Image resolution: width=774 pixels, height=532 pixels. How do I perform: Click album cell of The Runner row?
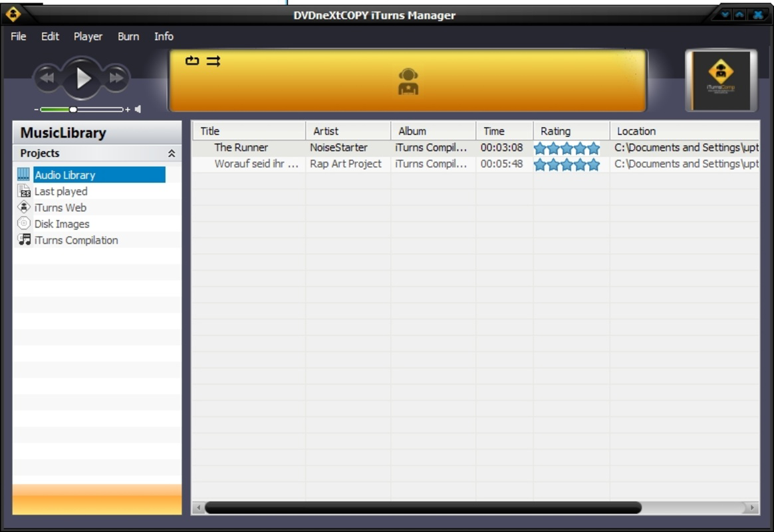431,148
